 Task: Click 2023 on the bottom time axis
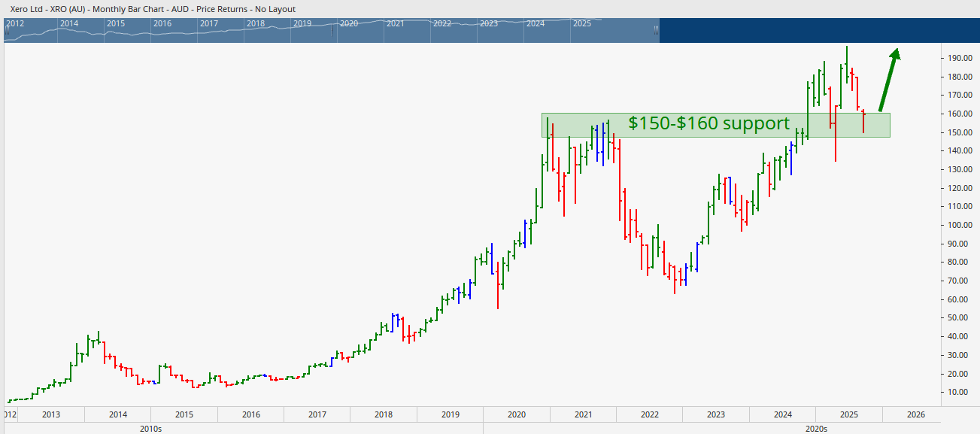pyautogui.click(x=716, y=414)
